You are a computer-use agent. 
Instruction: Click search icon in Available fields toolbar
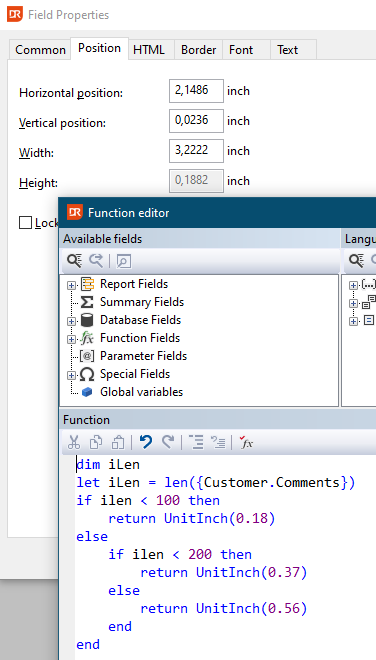(x=75, y=261)
